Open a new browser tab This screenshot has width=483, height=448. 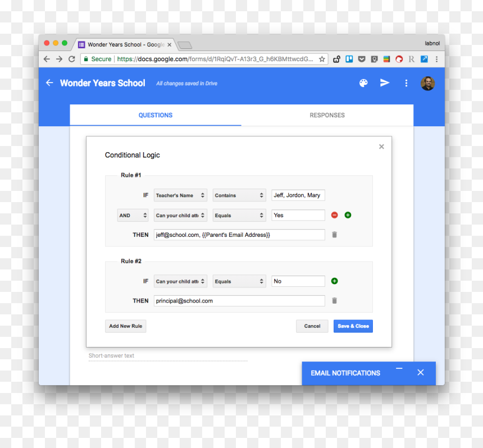(185, 45)
